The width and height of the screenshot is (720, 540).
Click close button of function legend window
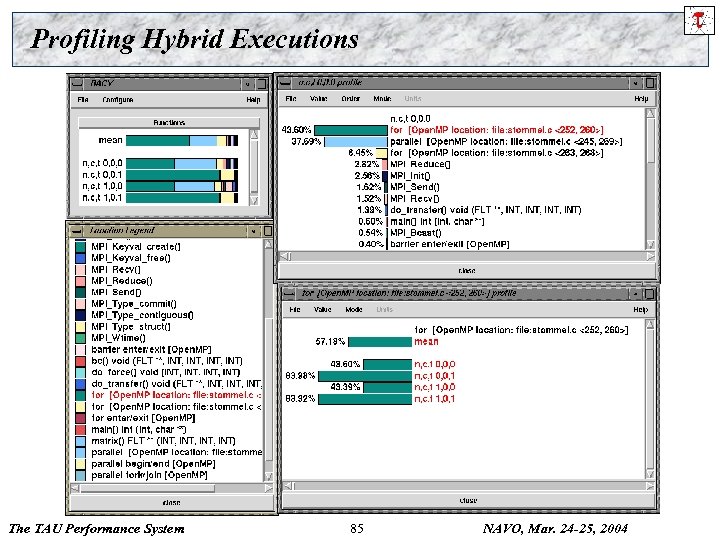tap(171, 502)
